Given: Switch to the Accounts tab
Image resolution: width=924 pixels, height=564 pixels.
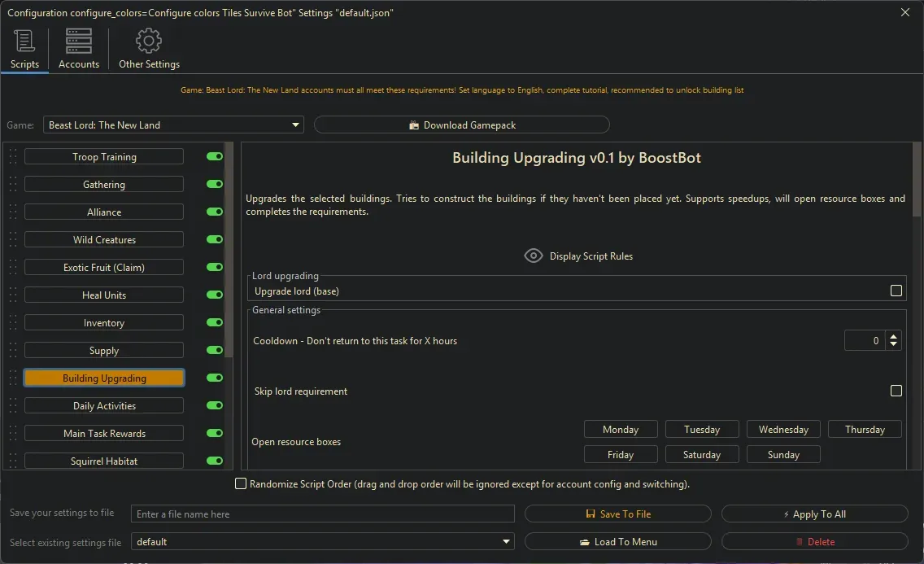Looking at the screenshot, I should click(78, 49).
